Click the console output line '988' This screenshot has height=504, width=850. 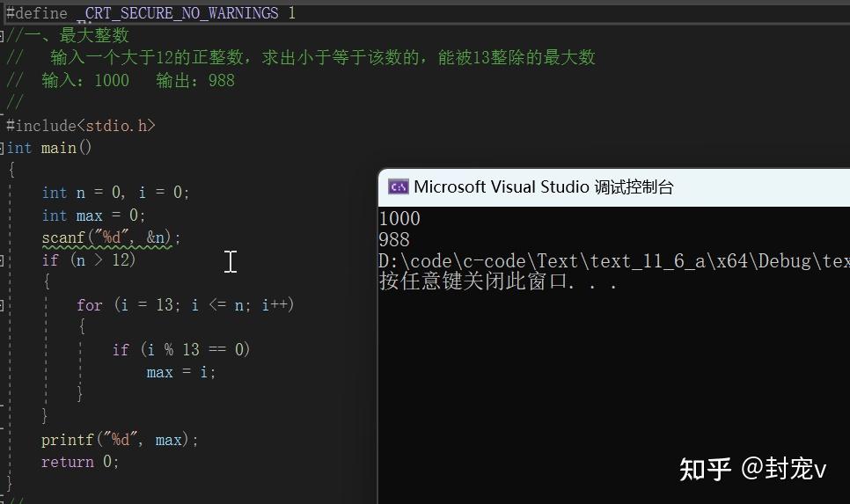(394, 239)
